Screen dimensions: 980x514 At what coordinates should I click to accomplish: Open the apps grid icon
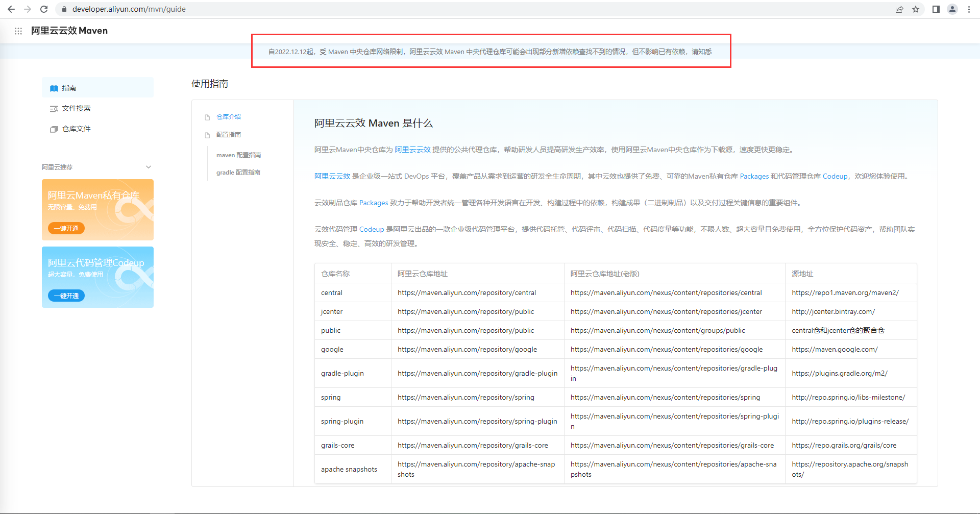tap(18, 31)
